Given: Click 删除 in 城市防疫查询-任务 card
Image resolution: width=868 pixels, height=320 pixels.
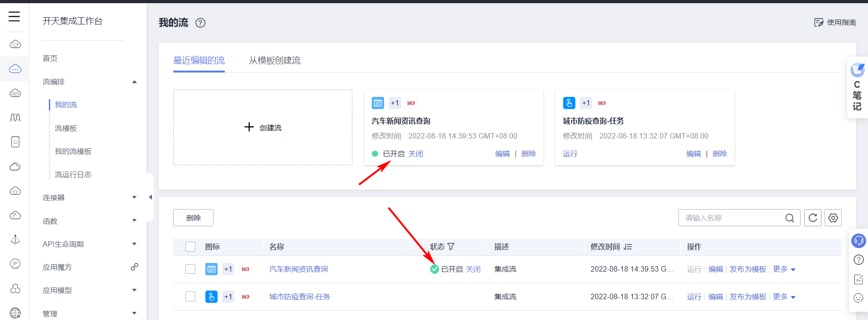Looking at the screenshot, I should point(720,154).
